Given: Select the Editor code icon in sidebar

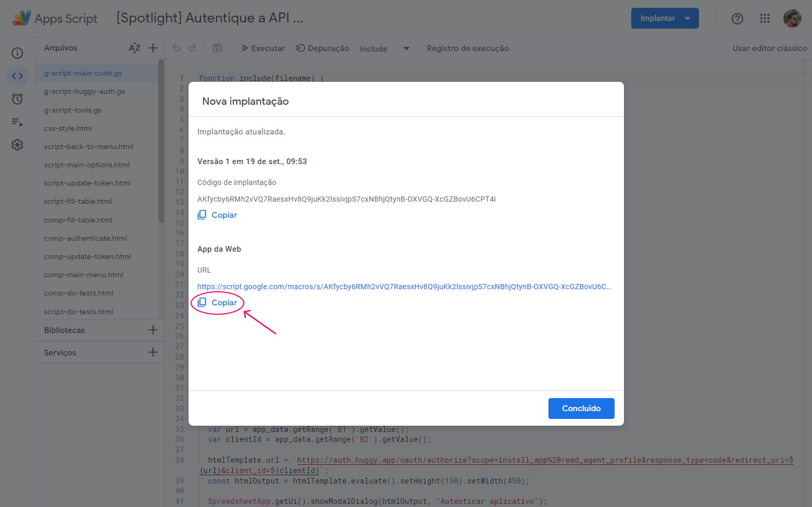Looking at the screenshot, I should [17, 76].
